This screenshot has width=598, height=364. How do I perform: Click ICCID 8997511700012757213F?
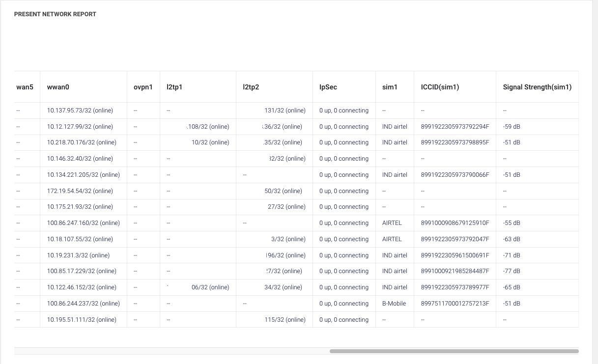click(455, 304)
